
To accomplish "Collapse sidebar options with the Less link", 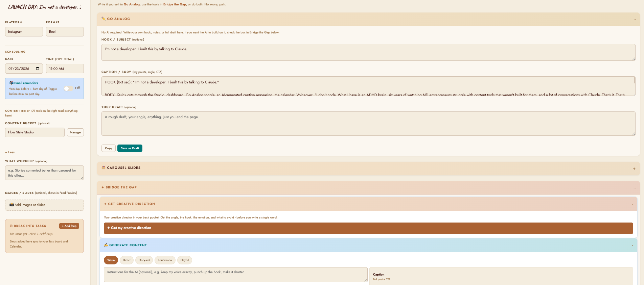I will pyautogui.click(x=10, y=152).
